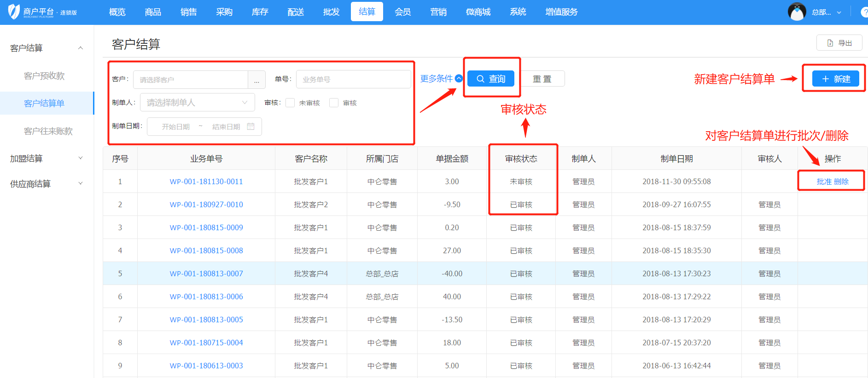Image resolution: width=868 pixels, height=378 pixels.
Task: Check the 审核 checkbox
Action: 334,103
